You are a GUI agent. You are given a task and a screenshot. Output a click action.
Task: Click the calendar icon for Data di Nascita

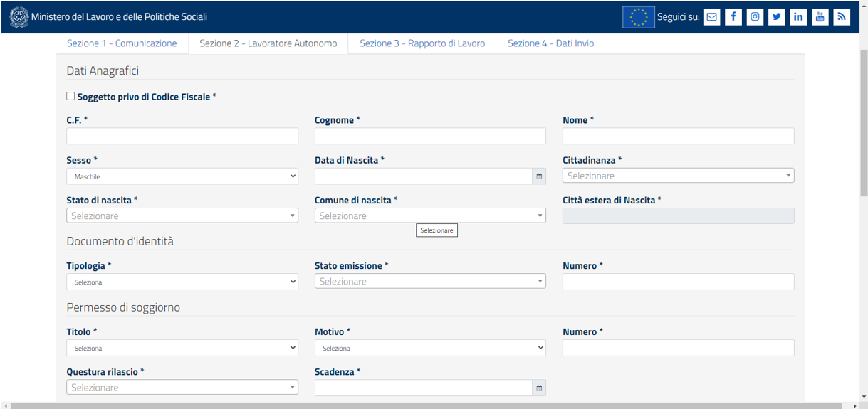coord(539,176)
